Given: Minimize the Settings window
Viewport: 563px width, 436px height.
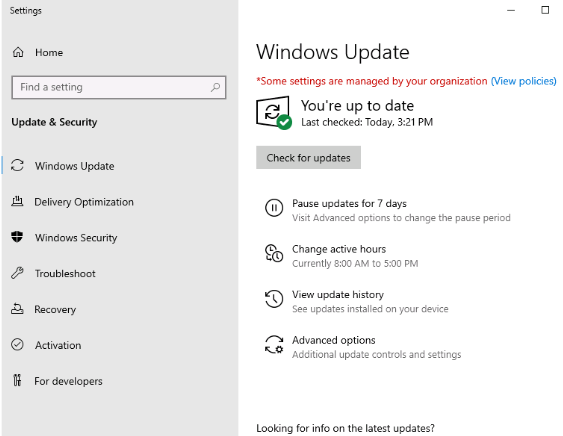Looking at the screenshot, I should [x=511, y=10].
